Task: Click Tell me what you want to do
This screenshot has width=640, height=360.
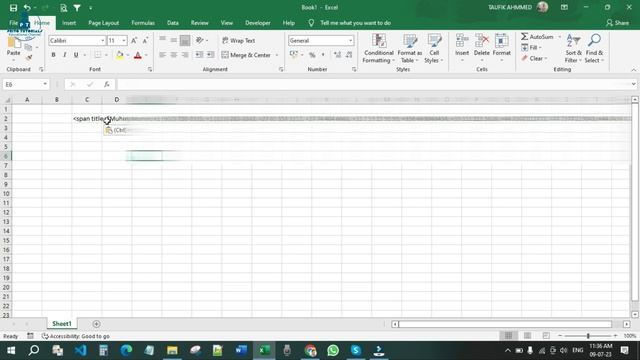Action: pos(355,23)
